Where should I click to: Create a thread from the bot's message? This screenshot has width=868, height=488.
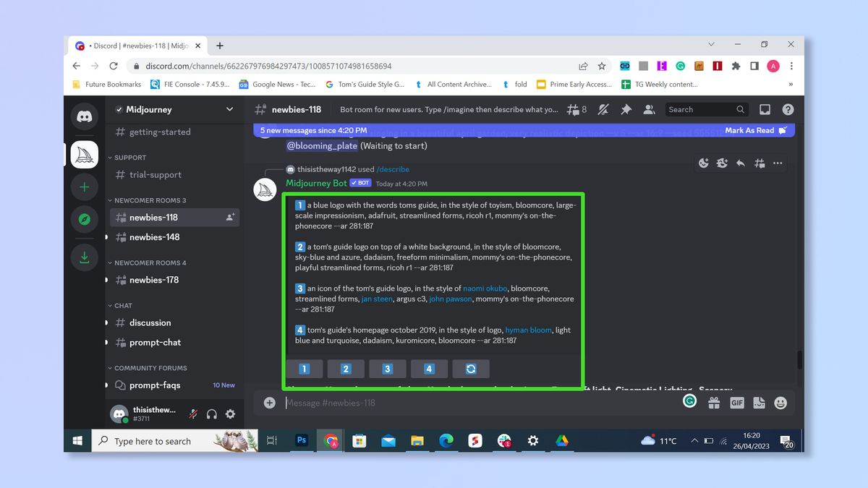(759, 163)
